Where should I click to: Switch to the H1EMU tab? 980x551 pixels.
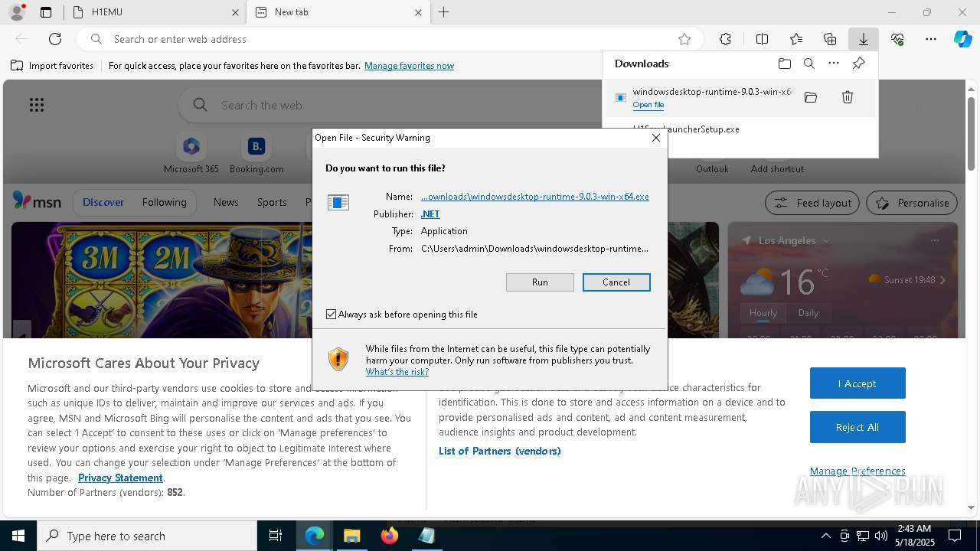coord(154,12)
